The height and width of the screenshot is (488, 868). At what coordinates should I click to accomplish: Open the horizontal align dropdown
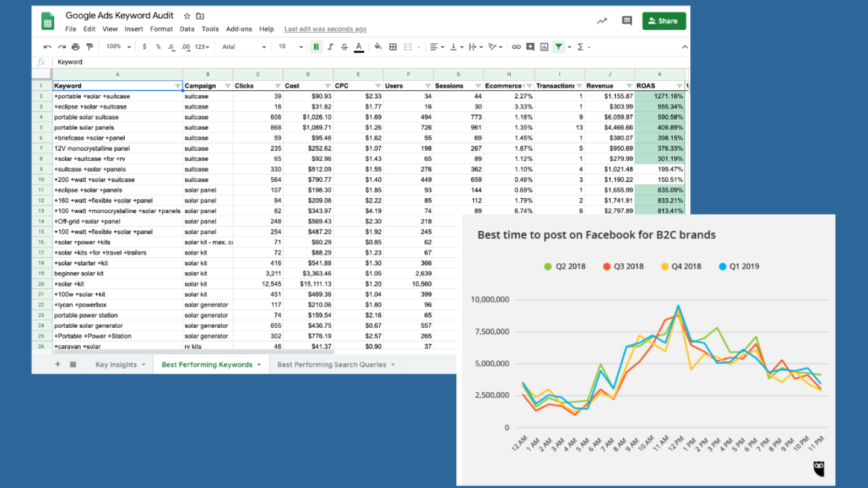(438, 47)
